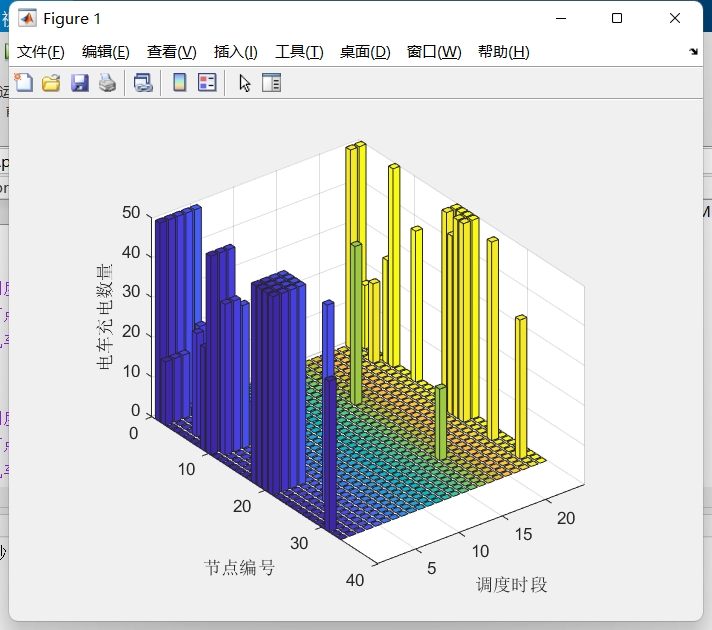
Task: Select the axis label 节点编号
Action: [x=239, y=567]
